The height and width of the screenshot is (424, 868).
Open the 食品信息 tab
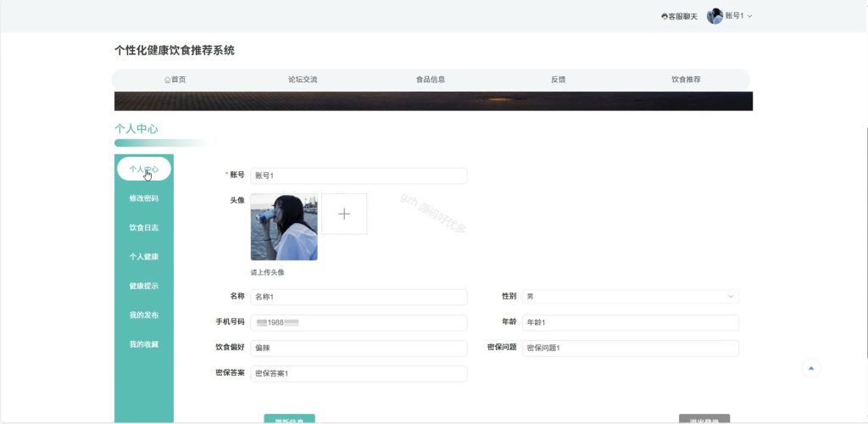point(431,80)
